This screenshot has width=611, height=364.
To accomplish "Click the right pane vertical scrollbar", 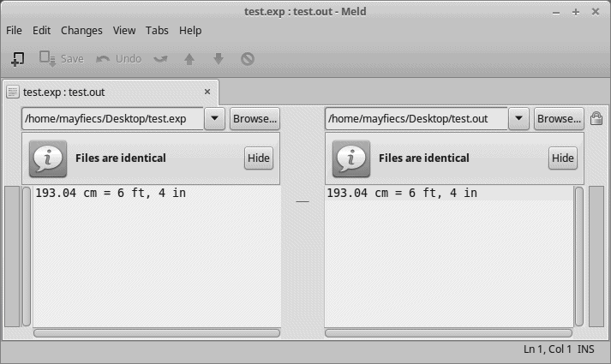I will [579, 256].
